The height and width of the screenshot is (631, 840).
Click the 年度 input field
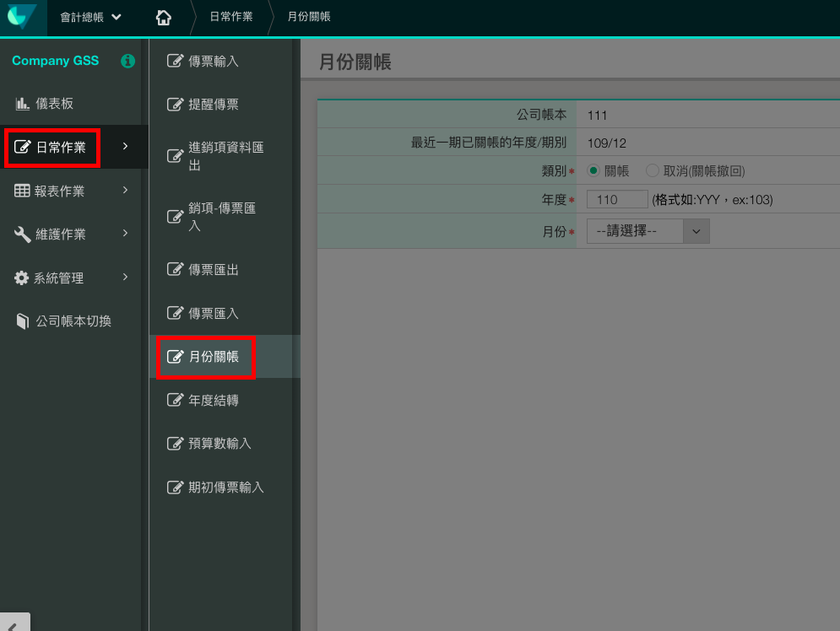pyautogui.click(x=617, y=200)
